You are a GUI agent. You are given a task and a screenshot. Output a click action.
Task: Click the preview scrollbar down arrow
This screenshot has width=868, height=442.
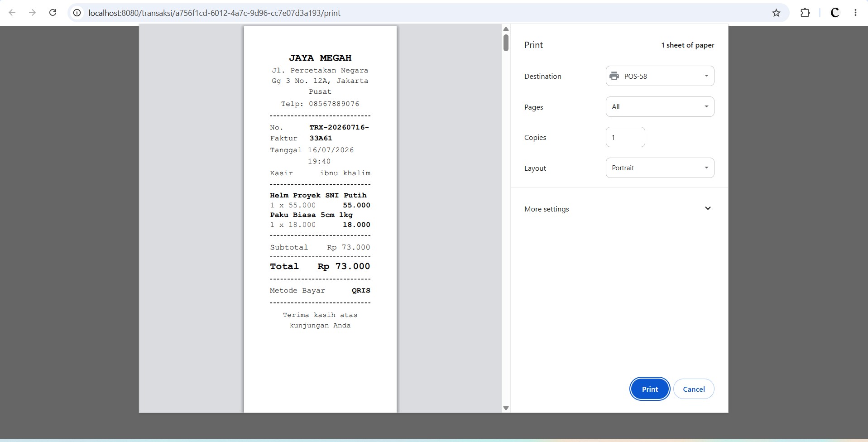pos(506,408)
